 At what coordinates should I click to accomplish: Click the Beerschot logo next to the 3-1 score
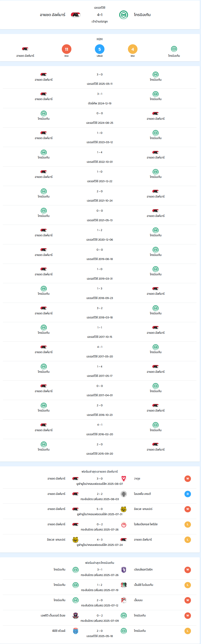(124, 570)
